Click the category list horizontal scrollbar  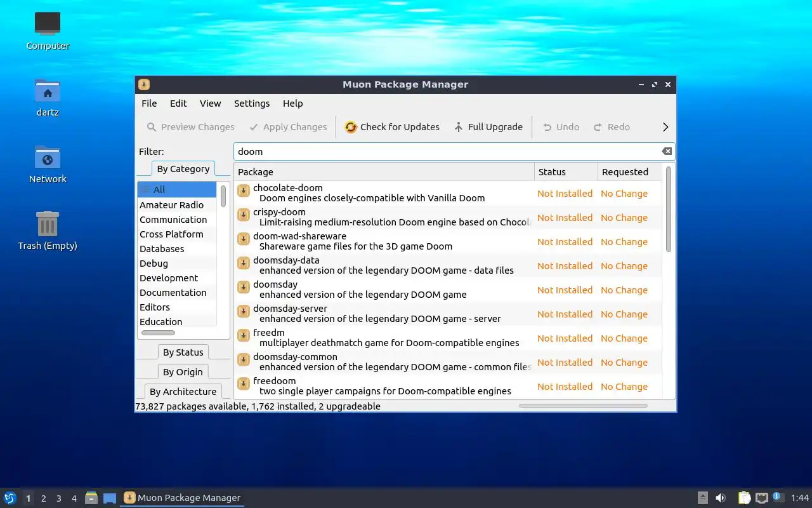coord(158,333)
